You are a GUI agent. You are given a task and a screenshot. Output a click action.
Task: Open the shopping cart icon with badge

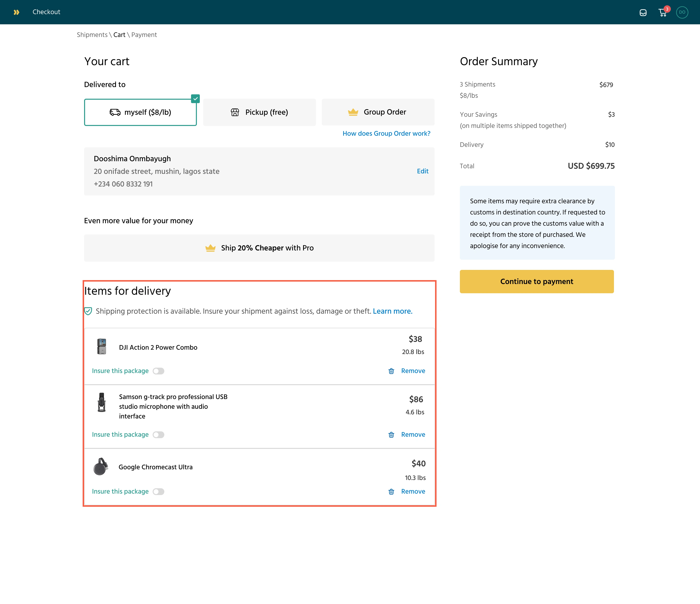[663, 12]
